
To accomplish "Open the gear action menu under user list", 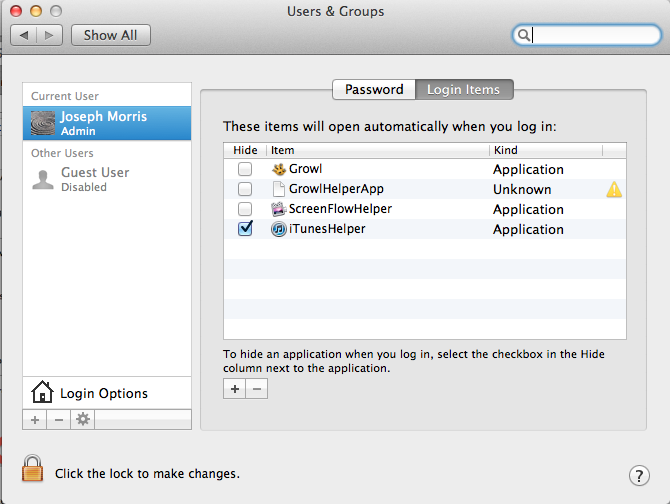I will pos(83,419).
